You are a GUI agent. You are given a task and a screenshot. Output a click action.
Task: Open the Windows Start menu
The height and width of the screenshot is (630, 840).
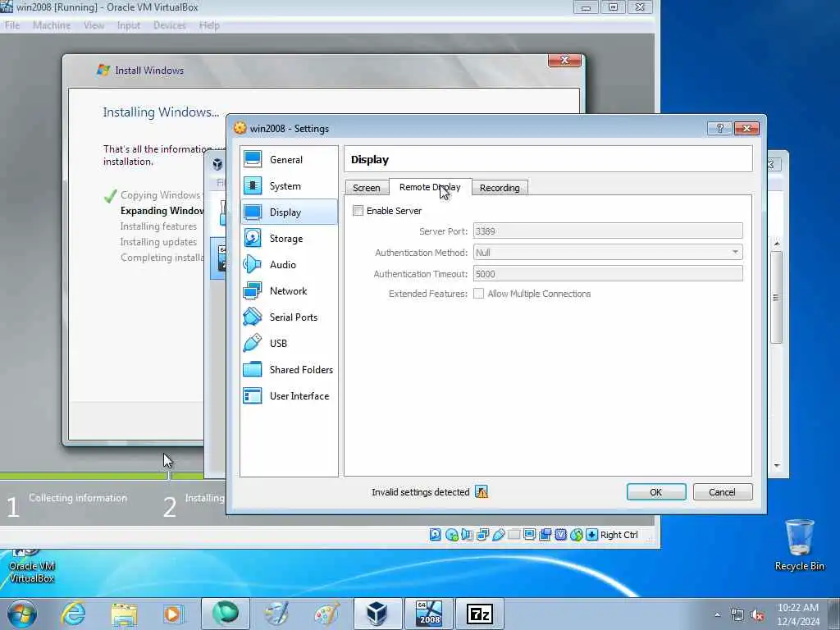pyautogui.click(x=22, y=614)
